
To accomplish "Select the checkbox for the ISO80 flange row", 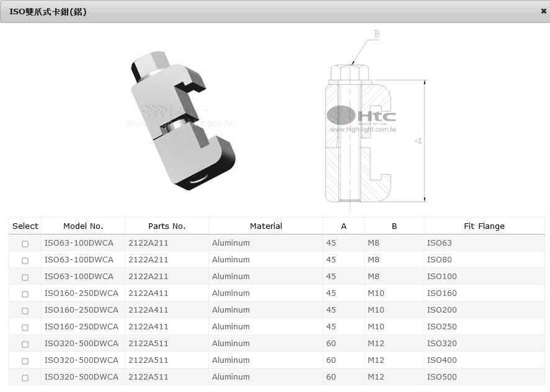I will 25,261.
